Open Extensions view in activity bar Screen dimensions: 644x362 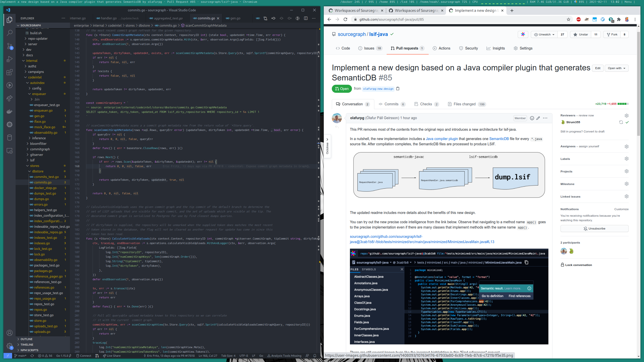click(10, 72)
